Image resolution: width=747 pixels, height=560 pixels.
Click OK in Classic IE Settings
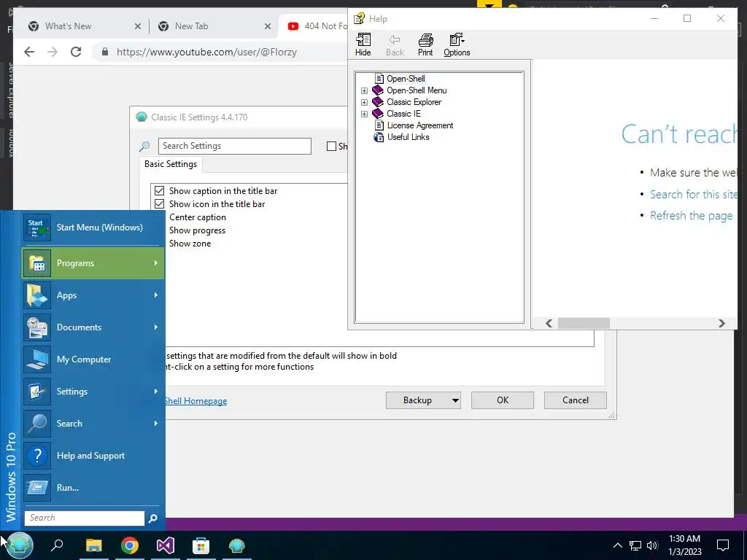(x=503, y=400)
